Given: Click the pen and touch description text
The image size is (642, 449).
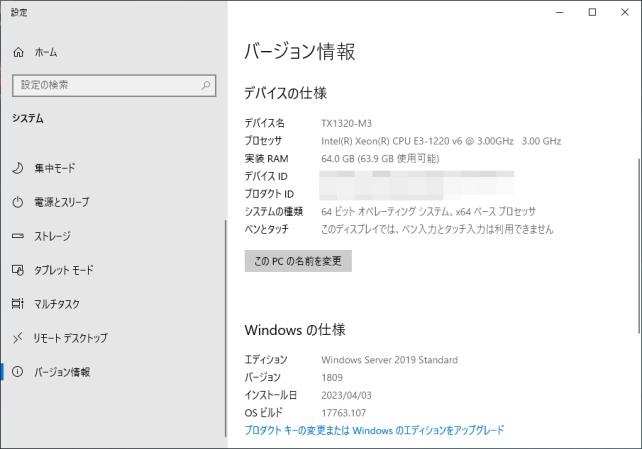Looking at the screenshot, I should 437,229.
